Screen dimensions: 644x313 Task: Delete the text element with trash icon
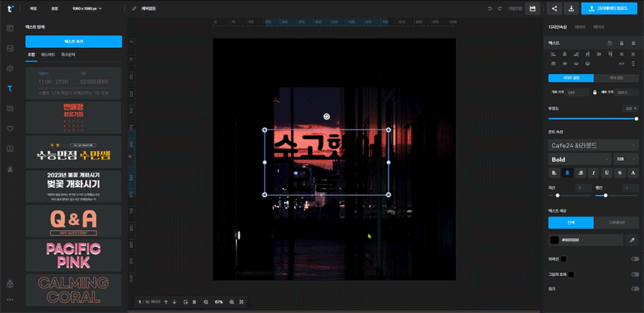[633, 44]
